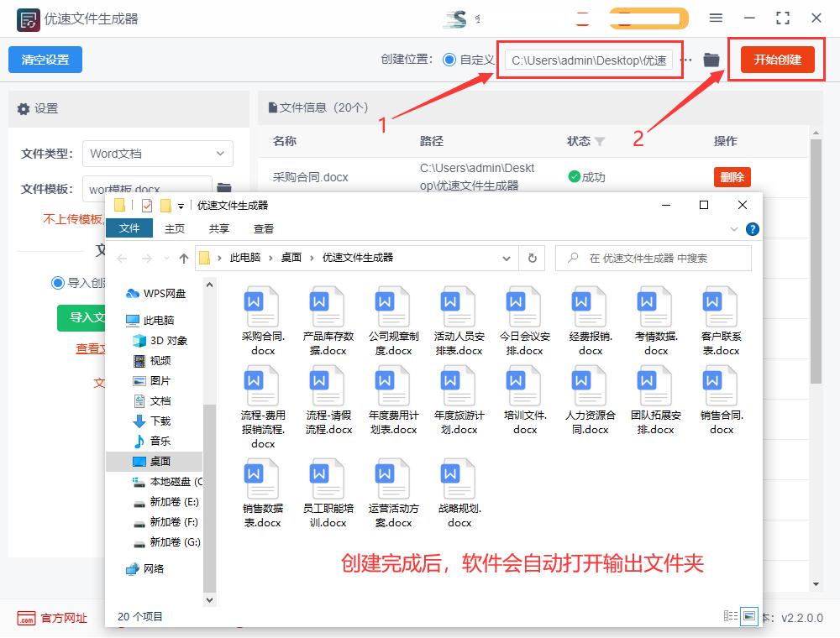Open the 查看 tab in Explorer
This screenshot has width=840, height=638.
point(266,227)
